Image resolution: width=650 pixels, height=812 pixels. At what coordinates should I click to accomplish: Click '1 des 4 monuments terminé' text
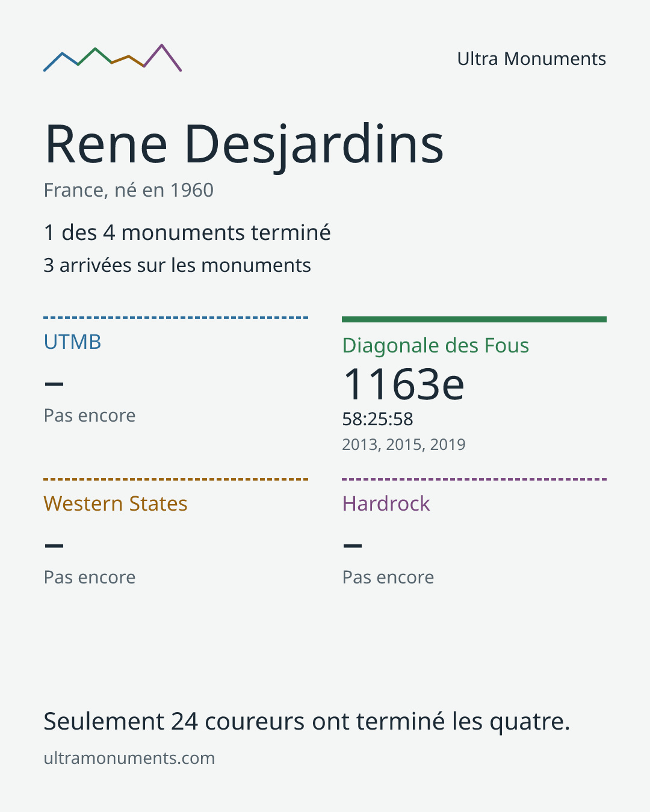187,233
